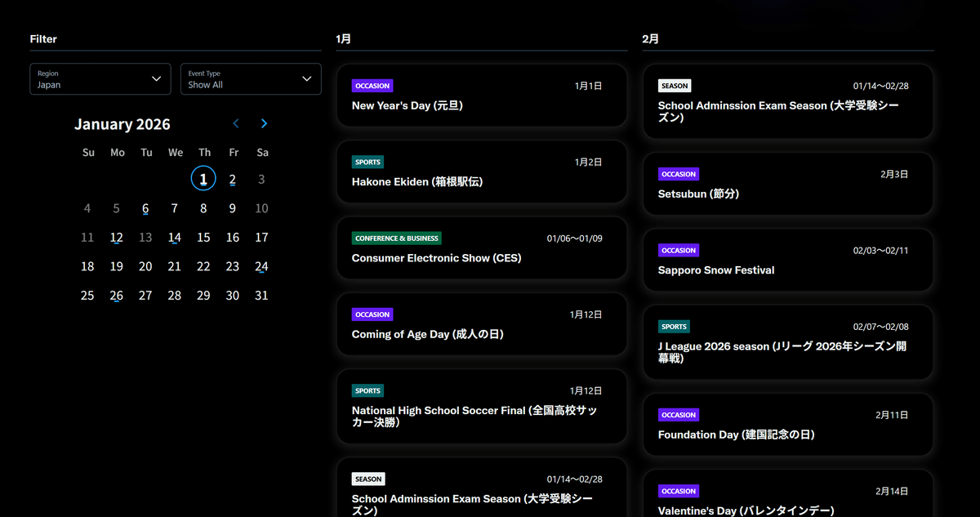Select January 9 in the calendar
The image size is (980, 517).
tap(233, 208)
